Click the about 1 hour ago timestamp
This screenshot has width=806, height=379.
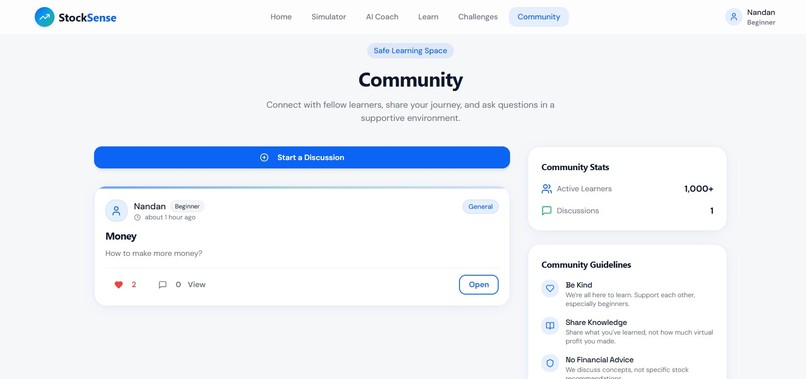[170, 218]
